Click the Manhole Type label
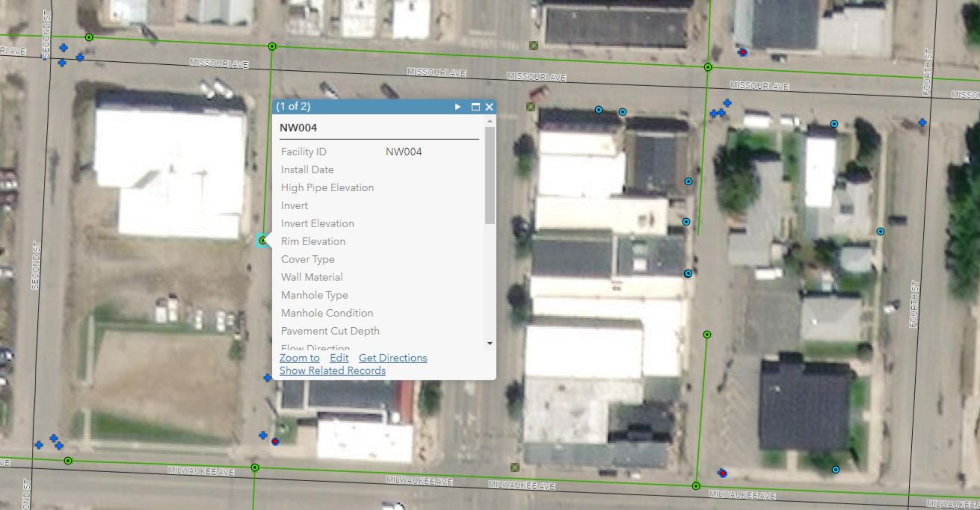 (x=315, y=295)
